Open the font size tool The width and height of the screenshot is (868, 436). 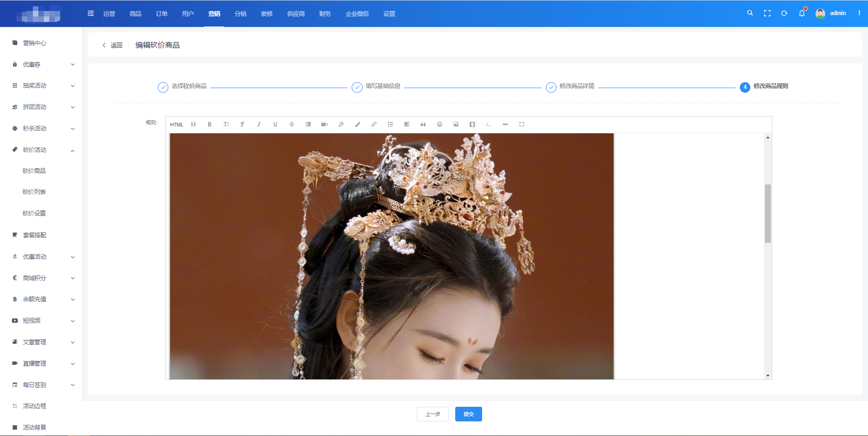pyautogui.click(x=226, y=124)
